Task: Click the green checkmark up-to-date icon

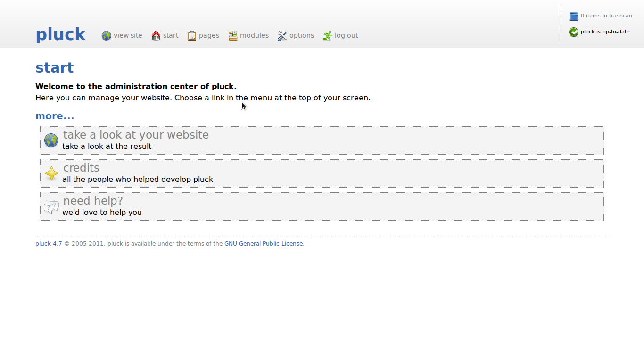Action: (x=574, y=32)
